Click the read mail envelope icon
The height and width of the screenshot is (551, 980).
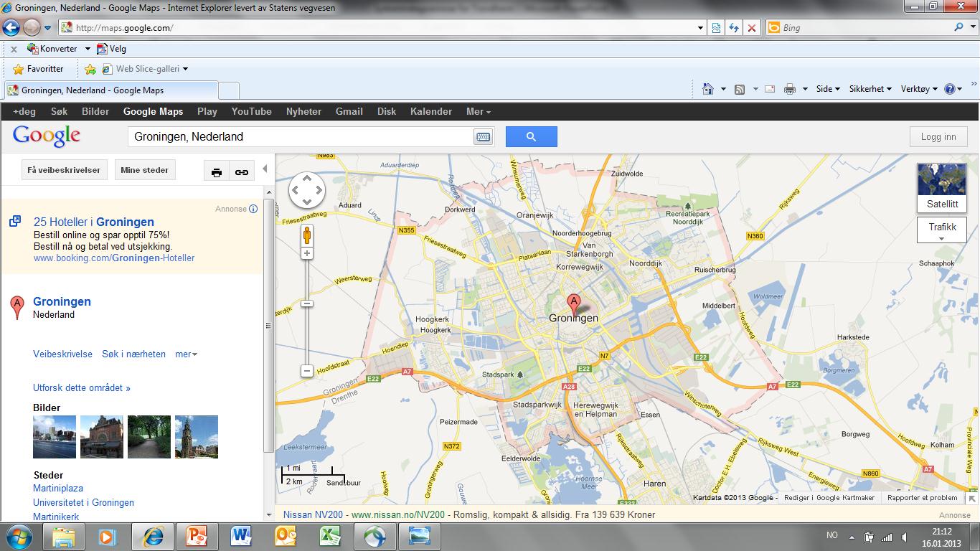pyautogui.click(x=770, y=89)
